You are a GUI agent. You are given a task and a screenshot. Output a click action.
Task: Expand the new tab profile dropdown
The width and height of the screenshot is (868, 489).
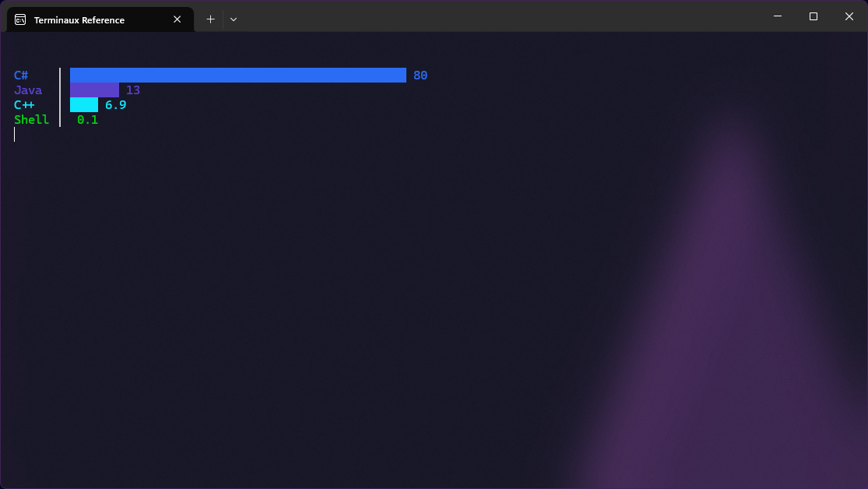pyautogui.click(x=234, y=19)
